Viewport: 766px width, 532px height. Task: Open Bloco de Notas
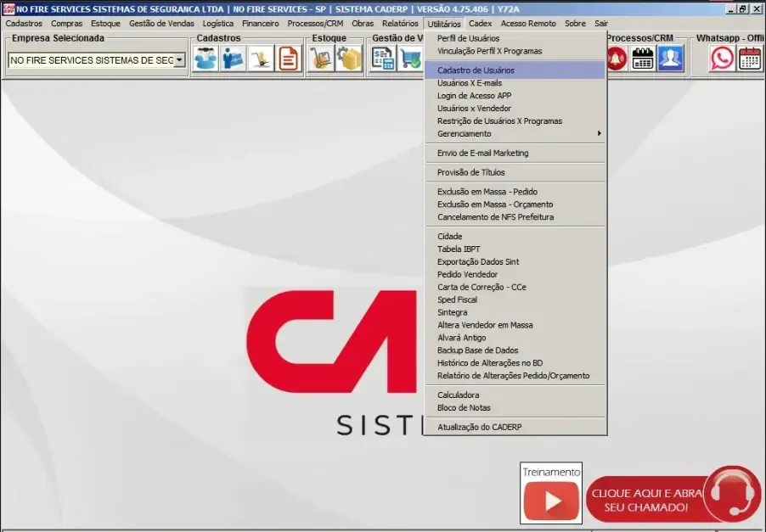(515, 407)
